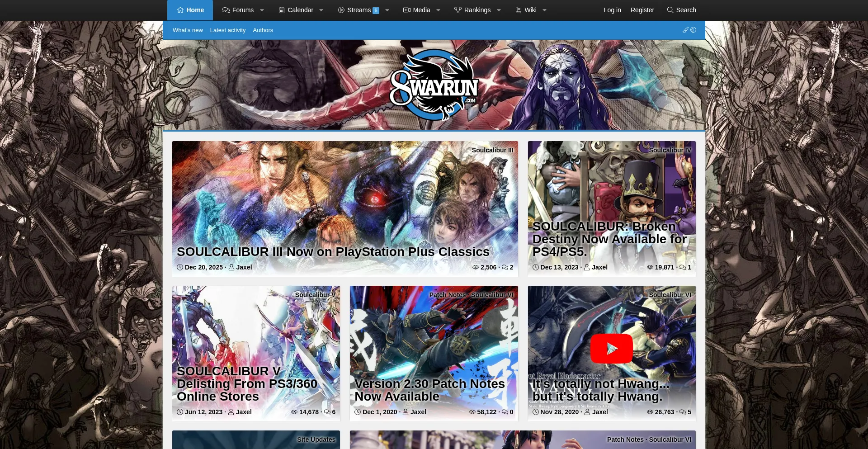Image resolution: width=868 pixels, height=449 pixels.
Task: Expand the Wiki dropdown arrow
Action: [544, 10]
